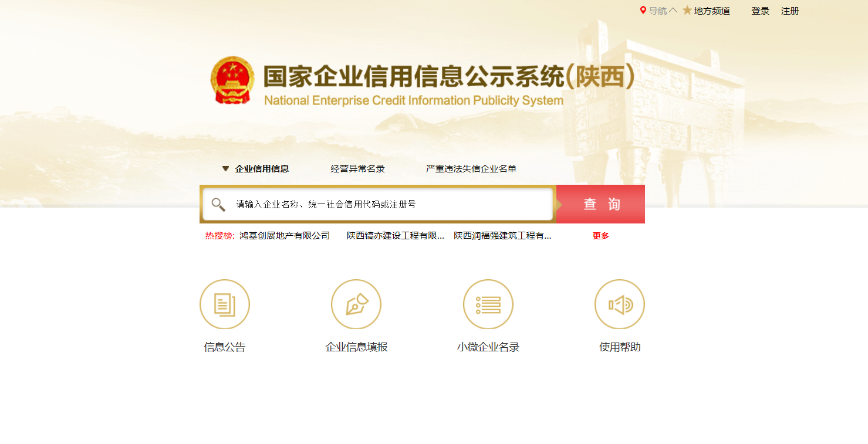
Task: Click the red location pin icon
Action: point(643,11)
